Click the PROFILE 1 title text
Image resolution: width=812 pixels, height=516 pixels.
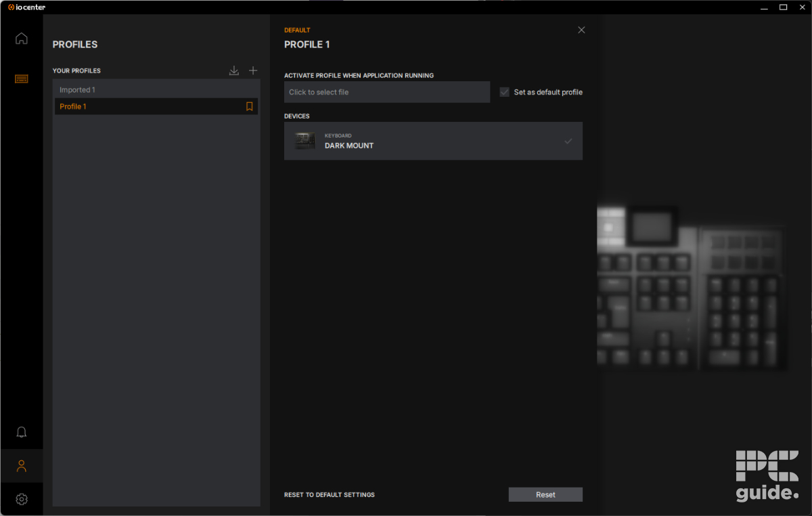pos(307,45)
